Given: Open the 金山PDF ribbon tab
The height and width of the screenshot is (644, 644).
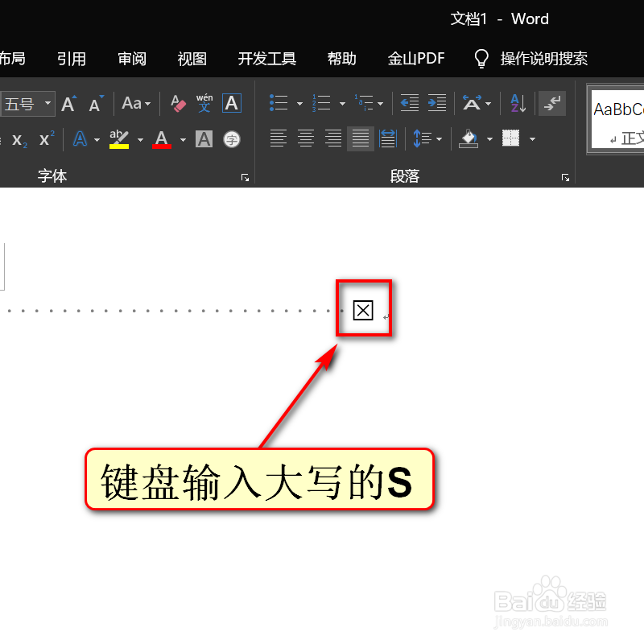Looking at the screenshot, I should (416, 58).
